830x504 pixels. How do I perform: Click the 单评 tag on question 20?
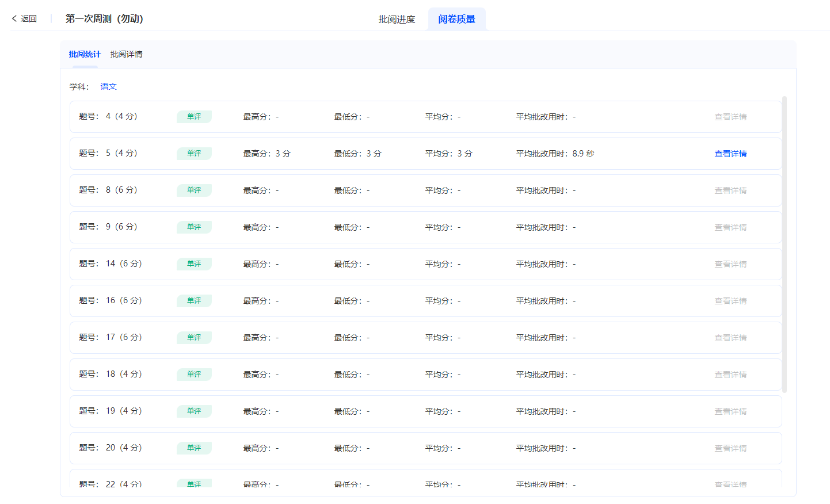point(194,448)
